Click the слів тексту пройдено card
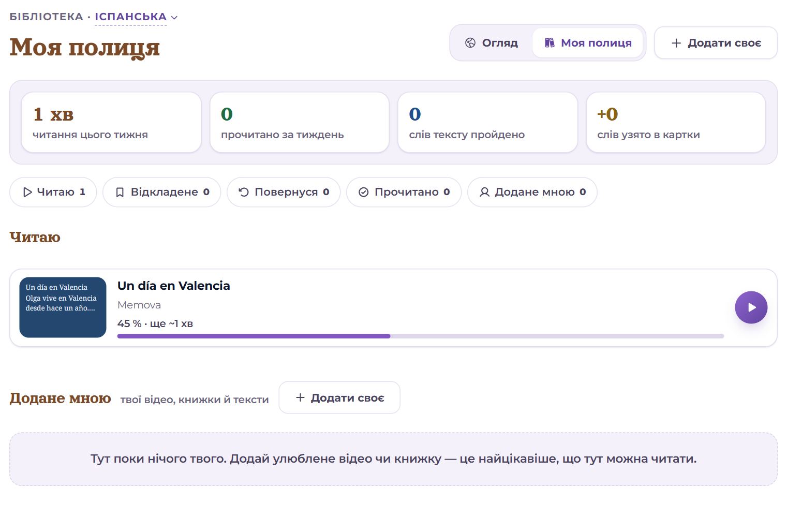This screenshot has width=787, height=532. click(x=487, y=123)
